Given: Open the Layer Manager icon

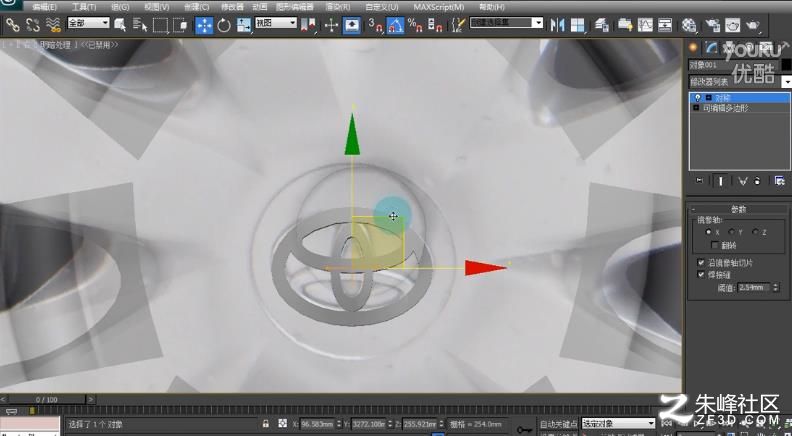Looking at the screenshot, I should 601,25.
